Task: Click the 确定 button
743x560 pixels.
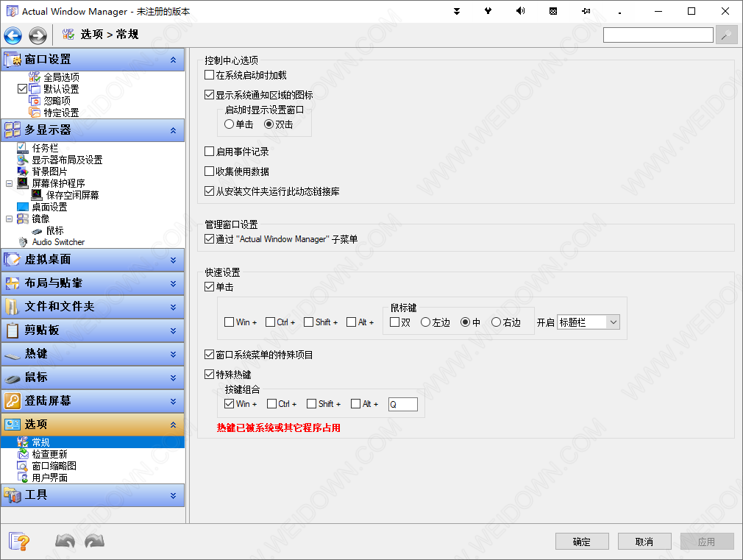Action: [x=582, y=542]
